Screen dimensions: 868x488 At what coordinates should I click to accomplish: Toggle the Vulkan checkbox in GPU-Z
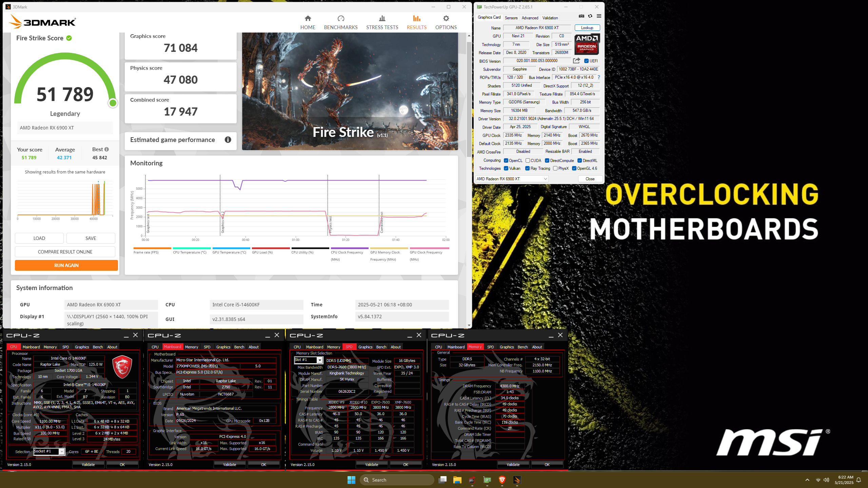pos(506,168)
